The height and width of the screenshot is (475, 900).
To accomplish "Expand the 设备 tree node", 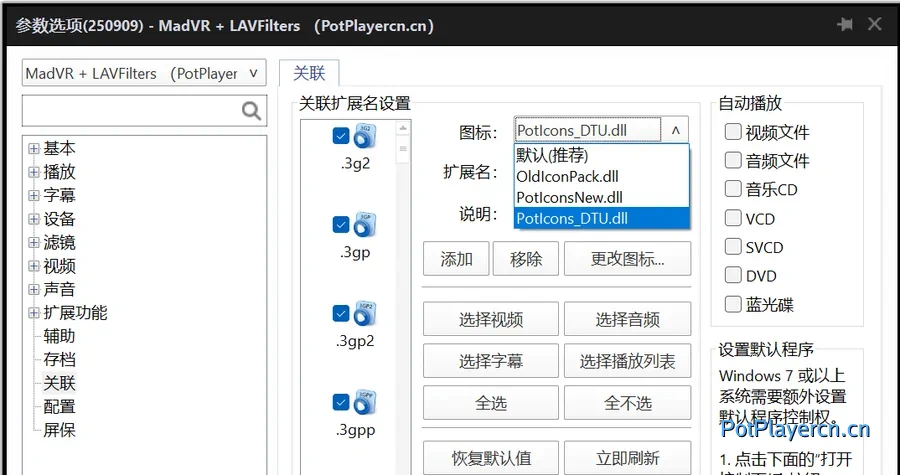I will click(34, 219).
